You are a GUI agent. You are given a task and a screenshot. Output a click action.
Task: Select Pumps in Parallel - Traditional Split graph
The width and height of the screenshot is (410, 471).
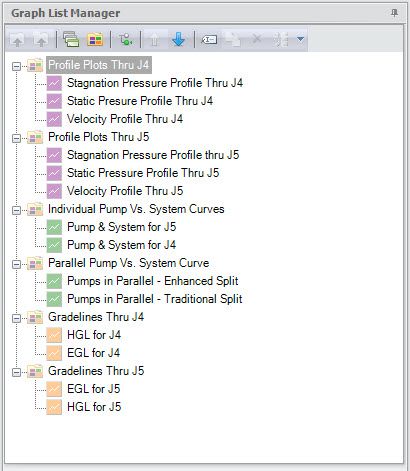155,299
